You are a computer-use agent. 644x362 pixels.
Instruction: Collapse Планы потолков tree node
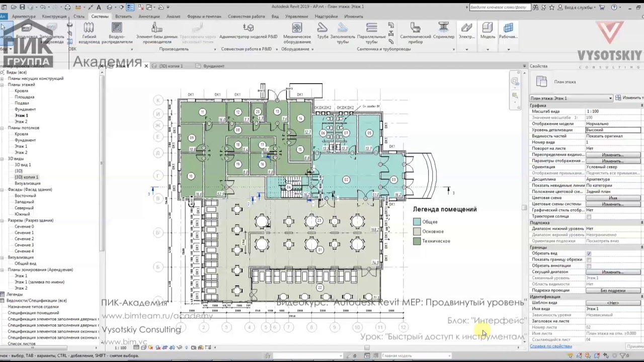coord(3,128)
